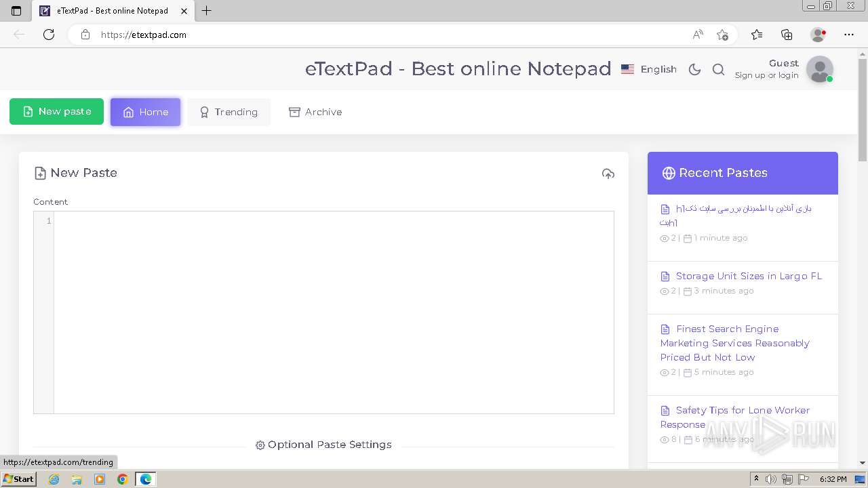Screen dimensions: 868x488
Task: Open the Favorites list icon
Action: pos(757,35)
